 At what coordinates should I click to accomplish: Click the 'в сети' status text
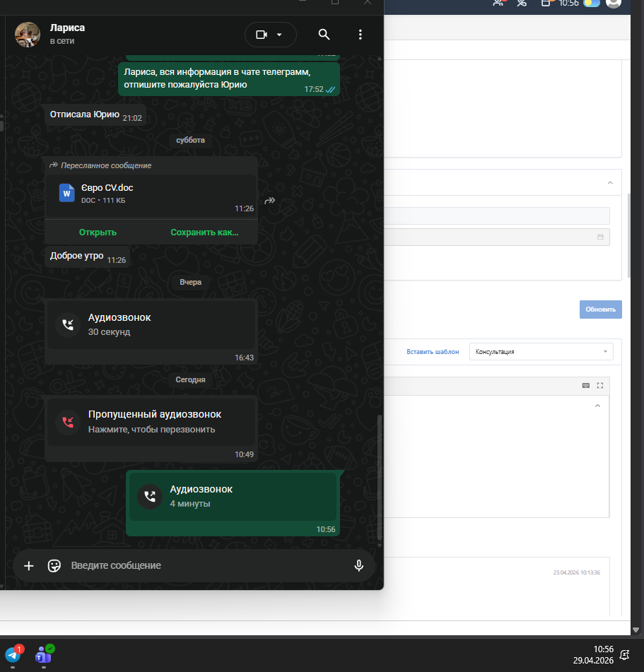pyautogui.click(x=62, y=41)
